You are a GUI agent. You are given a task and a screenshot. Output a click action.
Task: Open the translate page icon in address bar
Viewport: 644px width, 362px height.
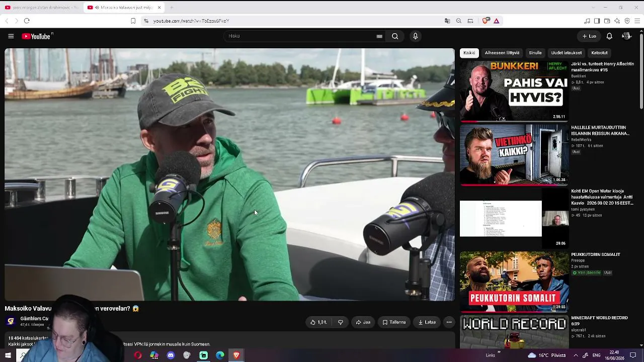pos(447,21)
